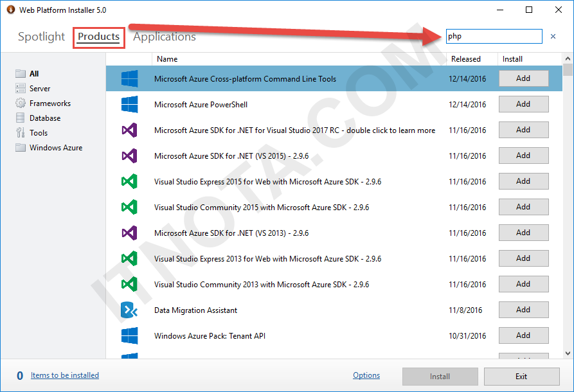Viewport: 574px width, 392px height.
Task: Click the php search input field
Action: (x=494, y=36)
